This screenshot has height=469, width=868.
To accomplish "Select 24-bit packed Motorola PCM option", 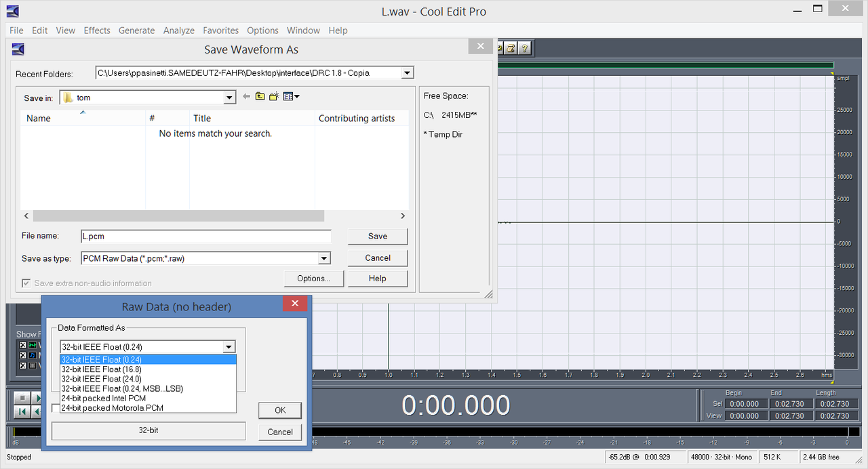I will click(x=148, y=408).
